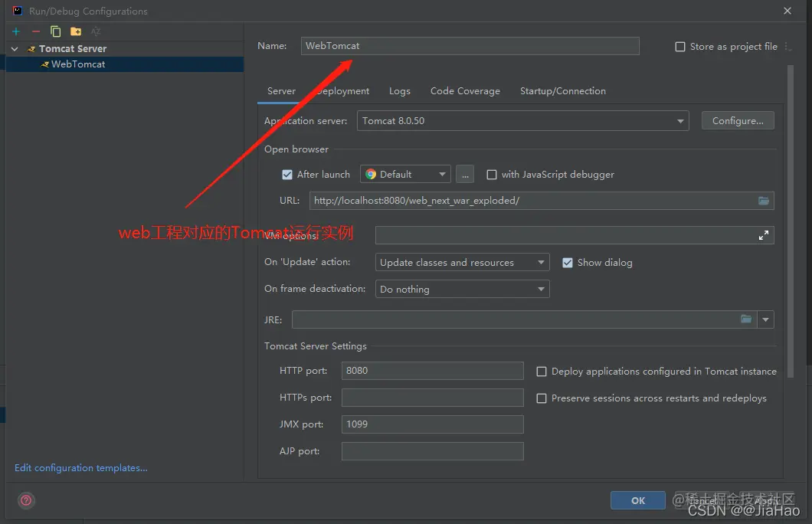Collapse Tomcat Server tree node
The image size is (812, 524).
tap(15, 49)
